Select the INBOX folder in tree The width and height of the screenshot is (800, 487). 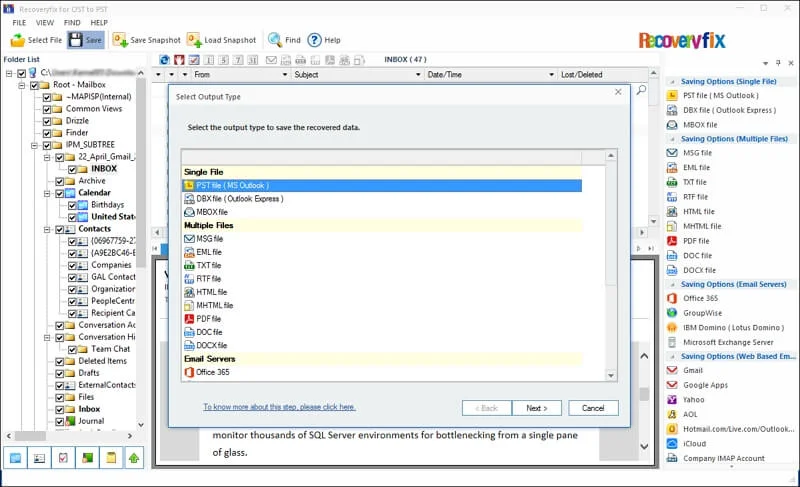point(104,169)
